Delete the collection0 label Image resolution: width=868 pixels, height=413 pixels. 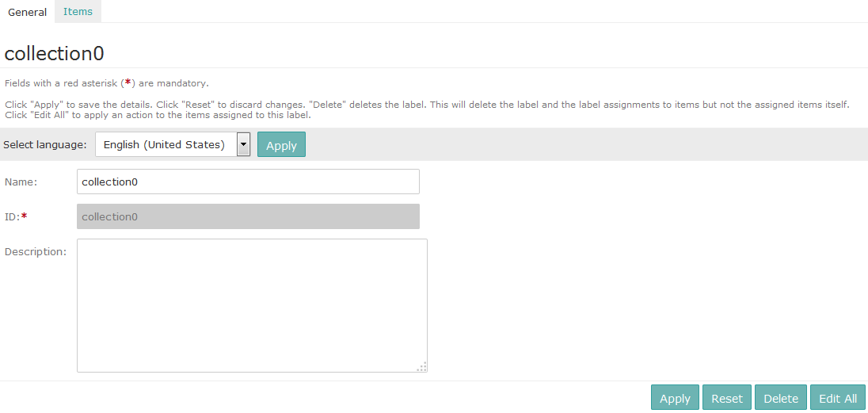[781, 398]
